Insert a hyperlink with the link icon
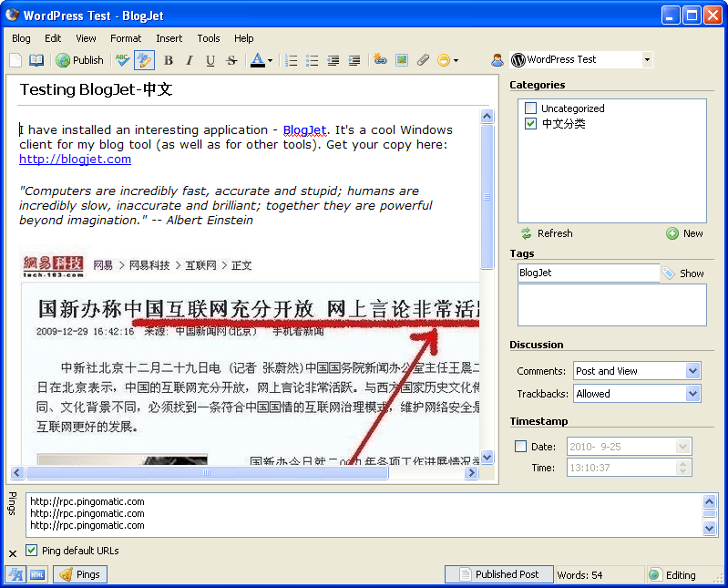The image size is (728, 588). click(380, 60)
